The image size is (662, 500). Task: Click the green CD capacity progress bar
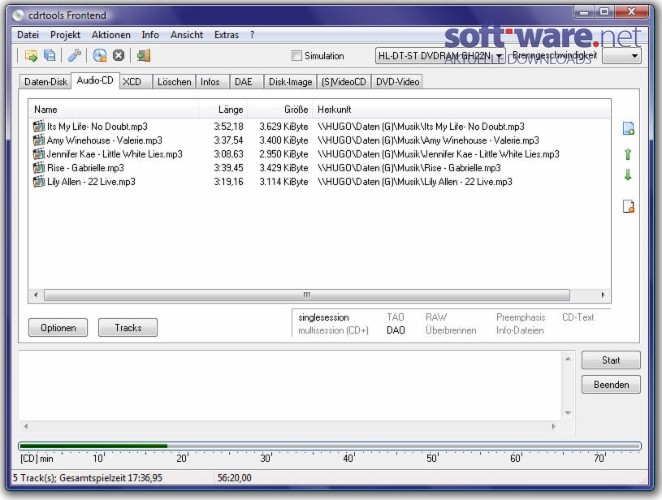pyautogui.click(x=330, y=446)
